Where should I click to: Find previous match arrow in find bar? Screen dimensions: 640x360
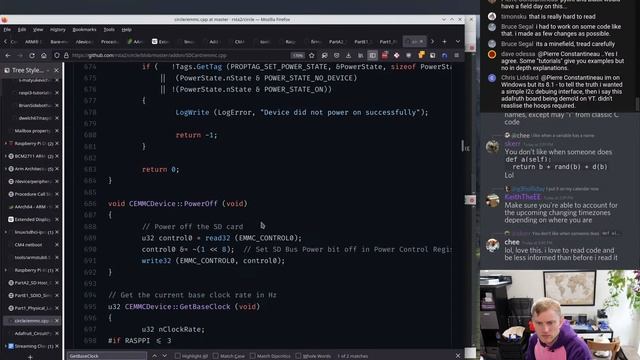click(154, 356)
